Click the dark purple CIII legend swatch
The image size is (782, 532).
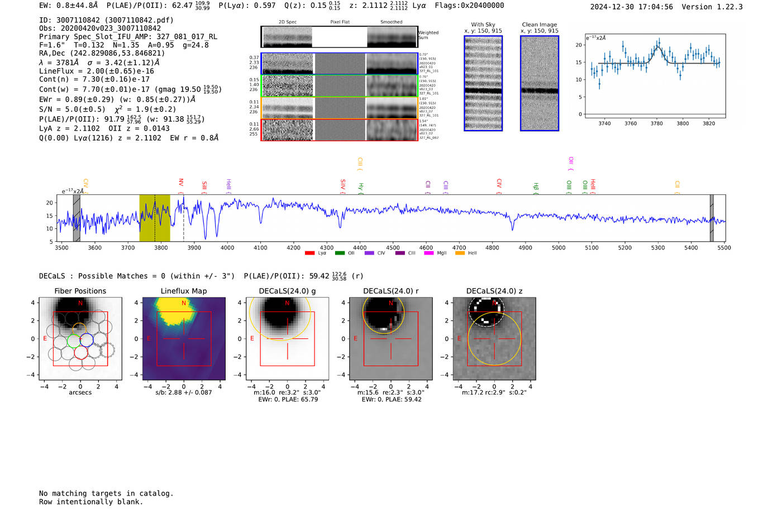(x=400, y=253)
